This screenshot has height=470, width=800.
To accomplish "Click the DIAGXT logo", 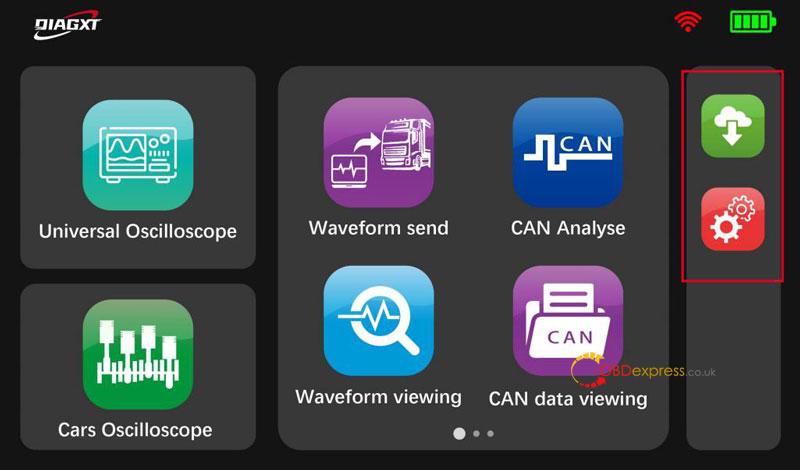I will [67, 25].
